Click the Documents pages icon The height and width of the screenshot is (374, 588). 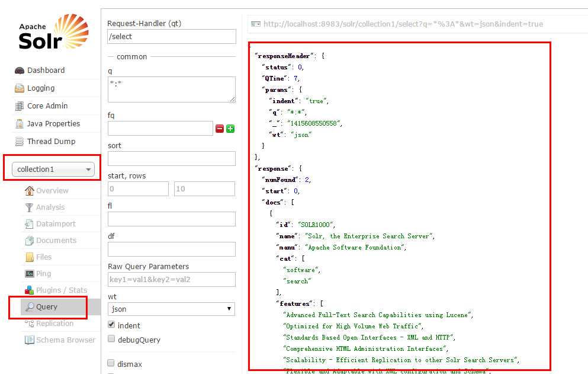point(29,240)
